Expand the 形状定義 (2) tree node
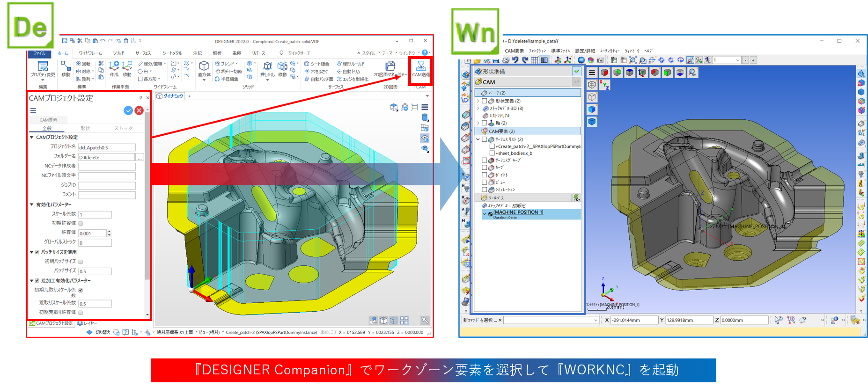 [x=478, y=101]
